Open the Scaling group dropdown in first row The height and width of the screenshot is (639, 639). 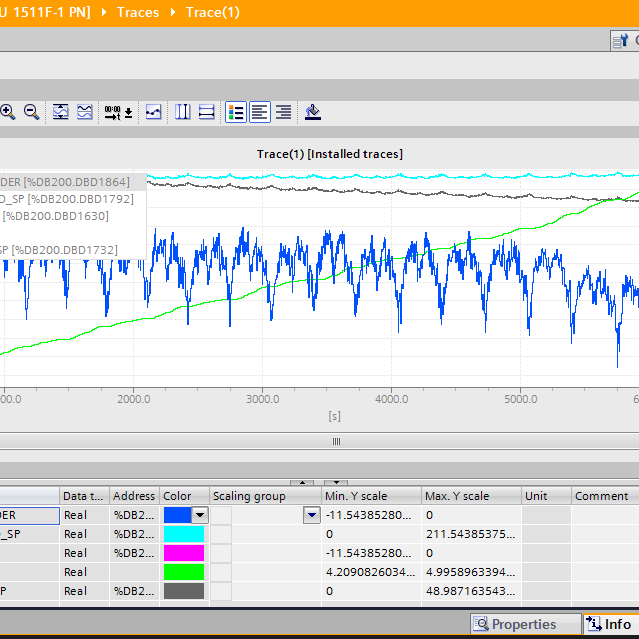[312, 515]
